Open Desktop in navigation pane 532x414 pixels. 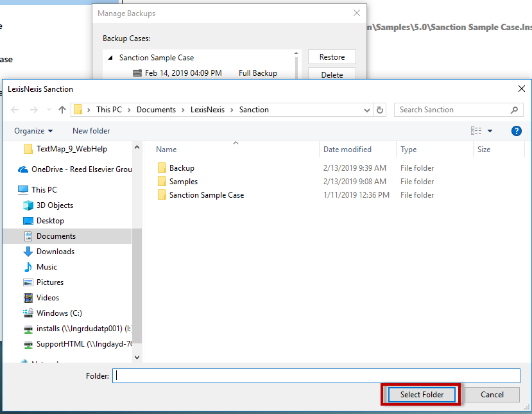[50, 221]
